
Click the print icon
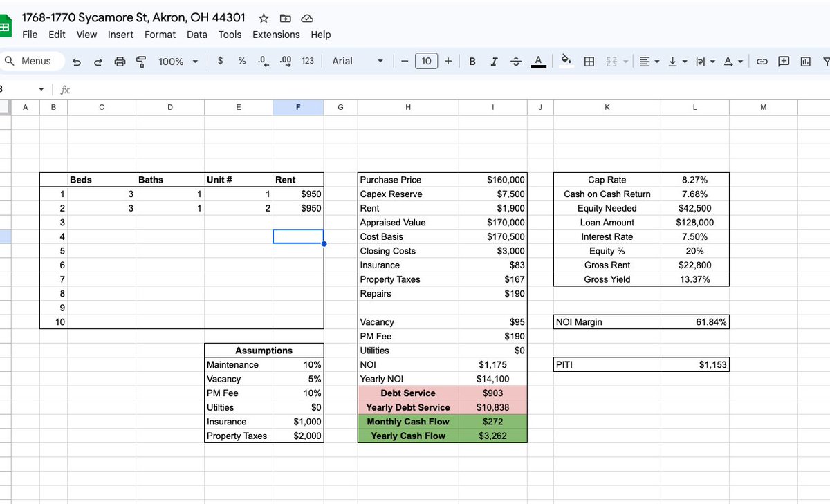click(x=120, y=61)
